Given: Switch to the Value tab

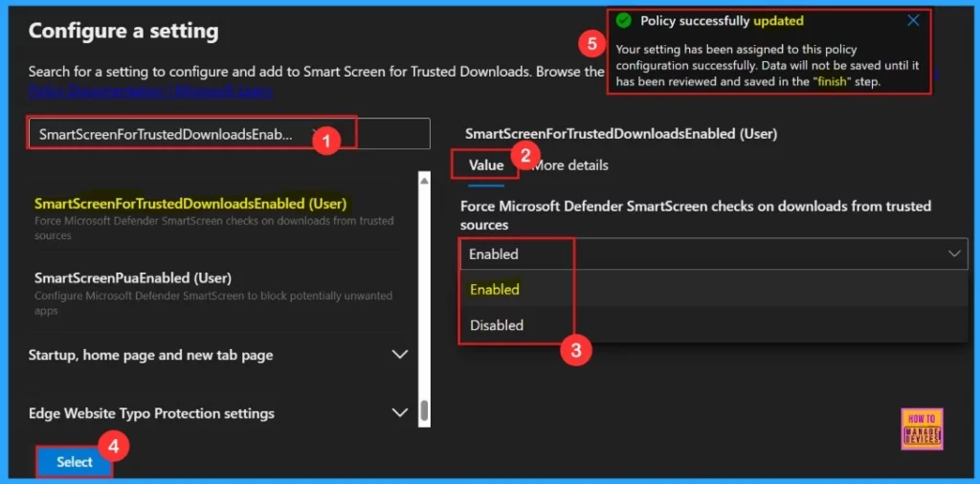Looking at the screenshot, I should (x=486, y=165).
